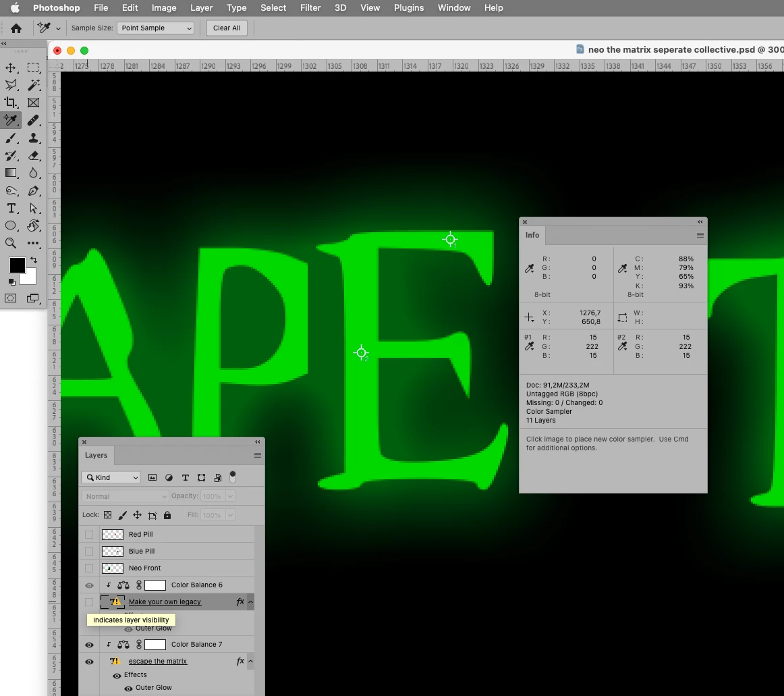This screenshot has height=696, width=784.
Task: Select the Horizontal Type tool
Action: 11,208
